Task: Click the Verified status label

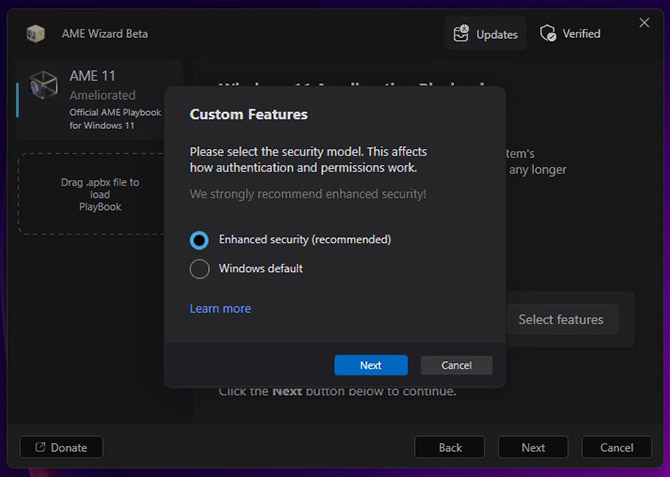Action: tap(581, 33)
